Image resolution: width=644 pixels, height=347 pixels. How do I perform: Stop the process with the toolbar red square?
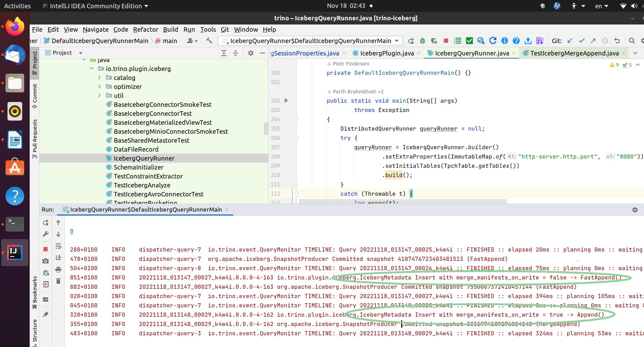tap(446, 41)
